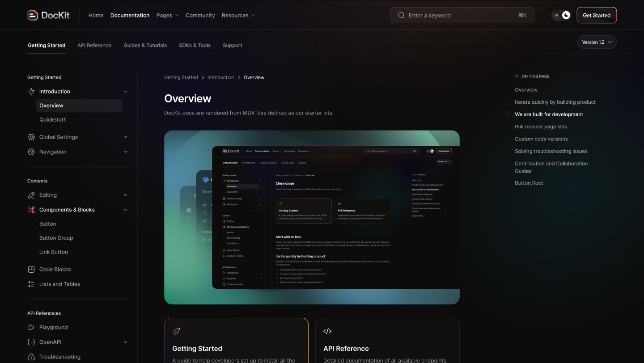Open the Version 1.2 dropdown
Image resolution: width=644 pixels, height=363 pixels.
597,42
